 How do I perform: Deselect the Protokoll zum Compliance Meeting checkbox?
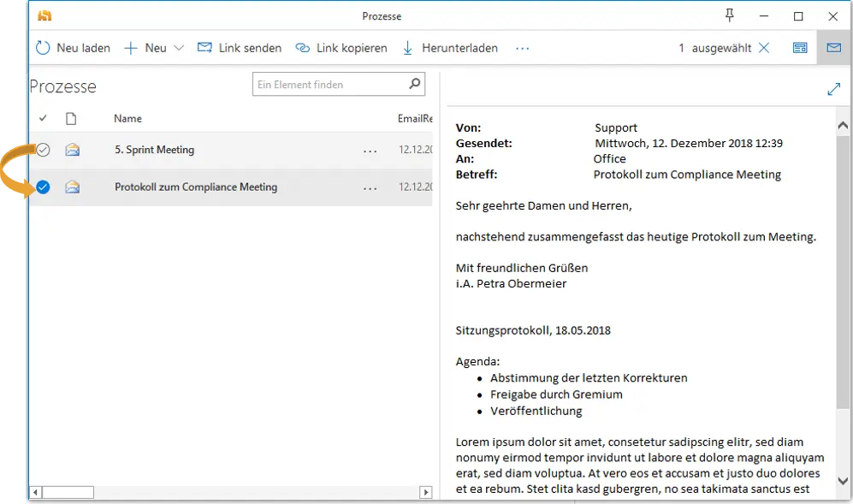pos(42,187)
